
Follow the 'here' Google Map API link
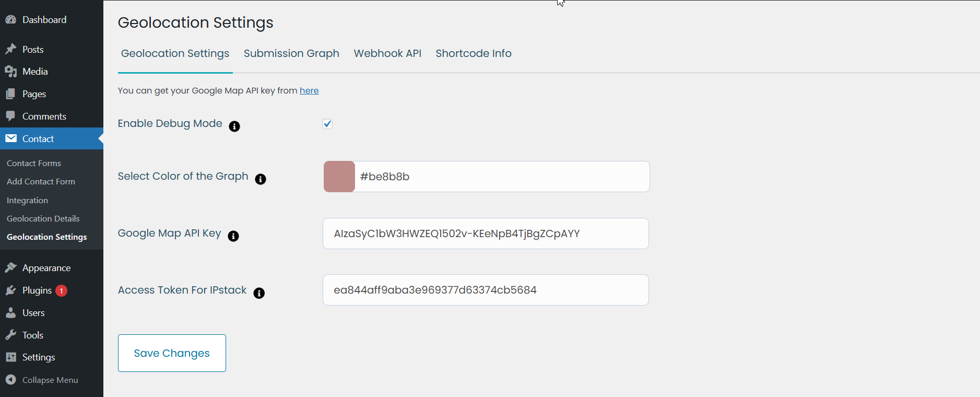309,90
